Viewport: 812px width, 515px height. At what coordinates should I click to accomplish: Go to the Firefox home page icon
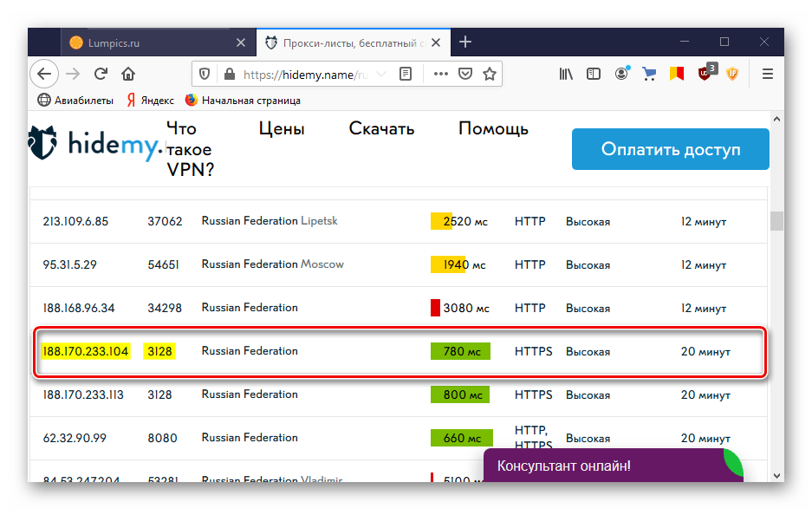pos(128,75)
